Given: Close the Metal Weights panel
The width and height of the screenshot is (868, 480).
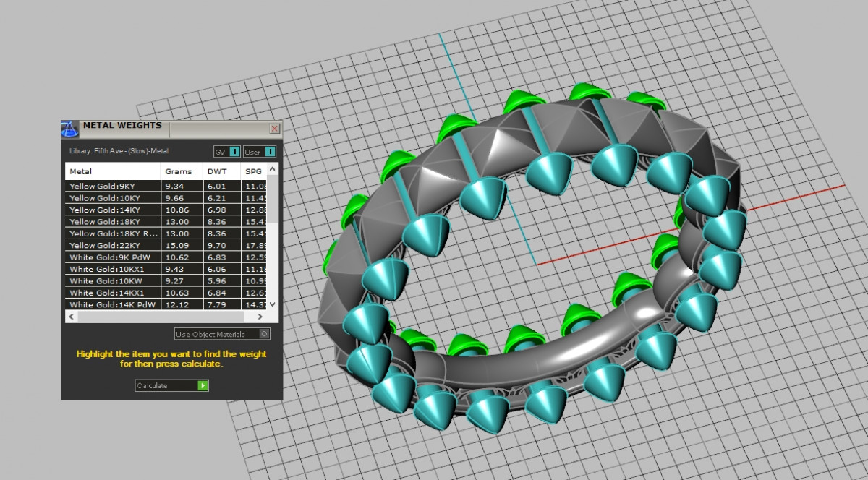Looking at the screenshot, I should (x=274, y=129).
